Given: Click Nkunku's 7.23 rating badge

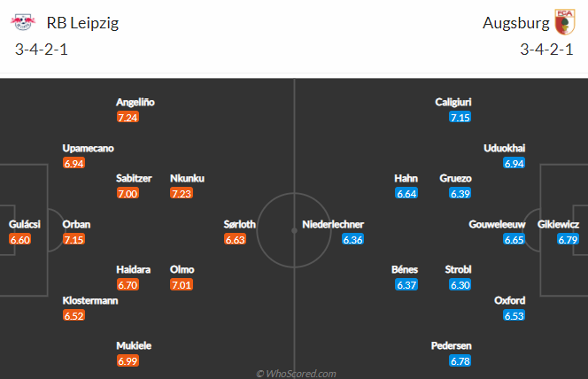Looking at the screenshot, I should click(x=182, y=193).
